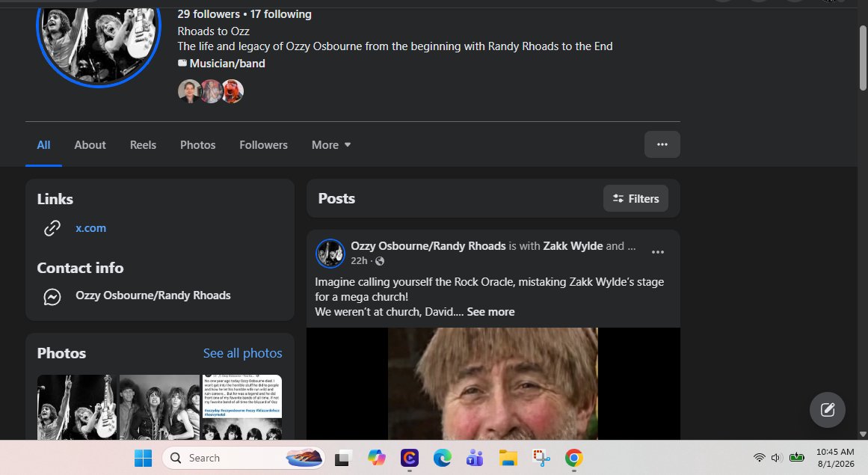
Task: Open Zakk Wylde tagged profile
Action: (573, 246)
